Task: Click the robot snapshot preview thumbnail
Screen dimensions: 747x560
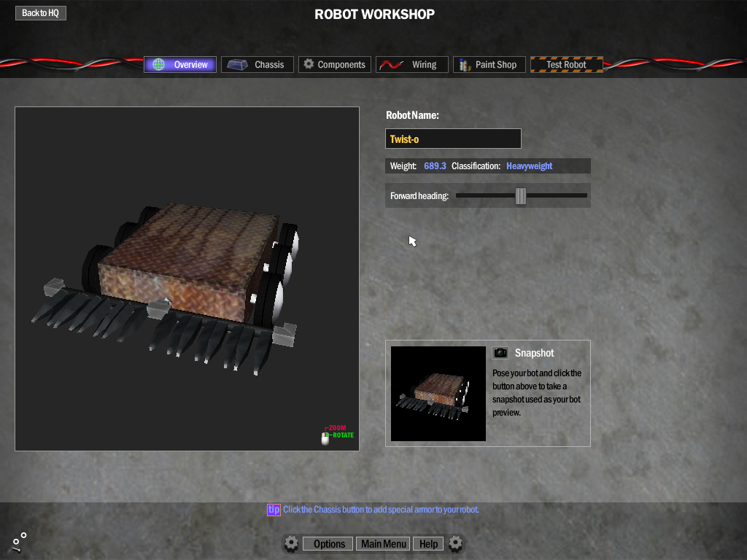Action: (438, 393)
